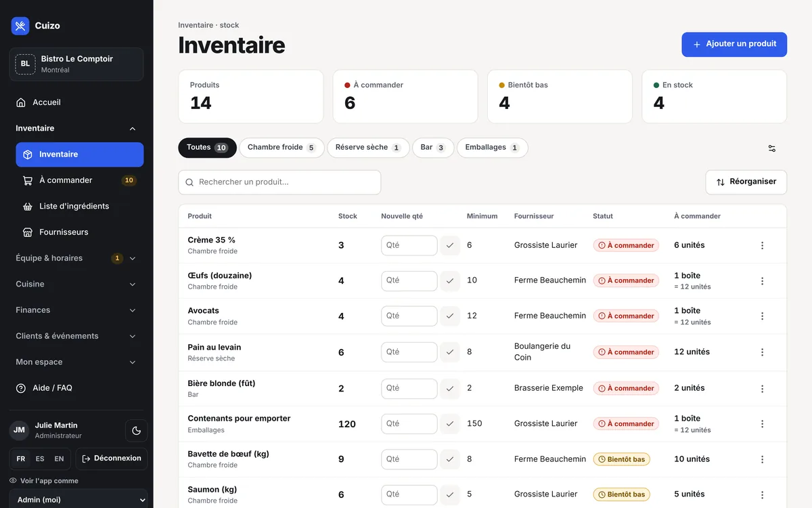Screen dimensions: 812x508
Task: Expand the Finances section
Action: point(76,310)
